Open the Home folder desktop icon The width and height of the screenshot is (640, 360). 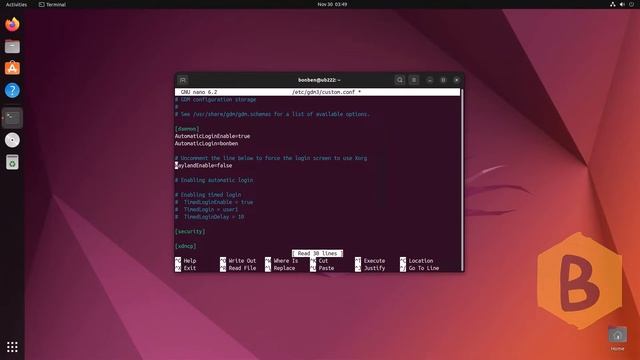click(x=618, y=338)
